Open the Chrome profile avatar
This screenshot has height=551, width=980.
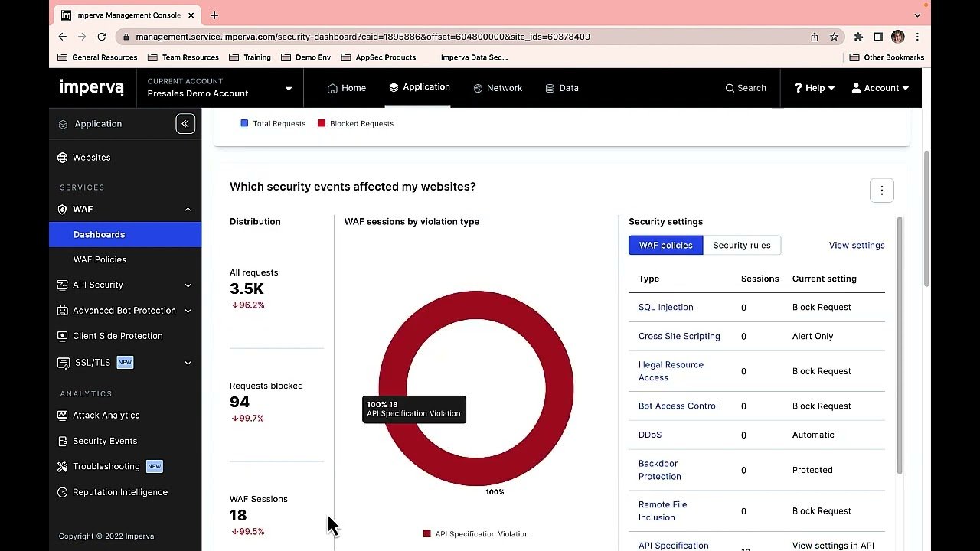pos(898,37)
